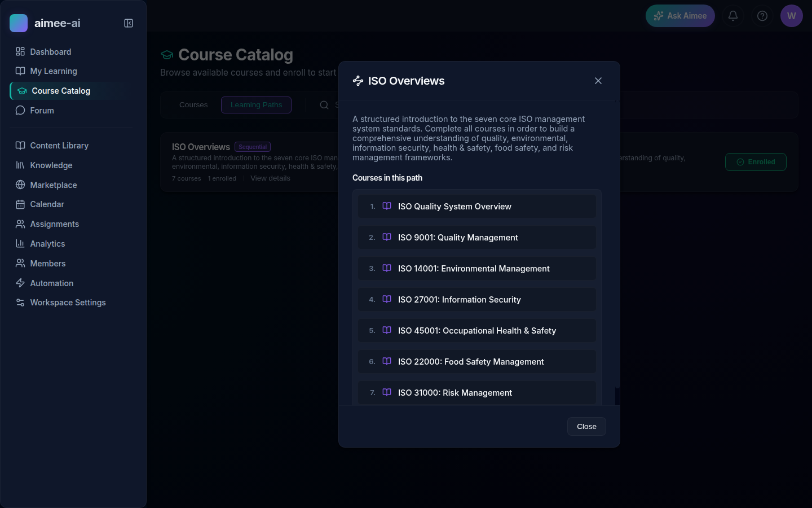
Task: Click View details link on ISO Overviews card
Action: pos(270,178)
